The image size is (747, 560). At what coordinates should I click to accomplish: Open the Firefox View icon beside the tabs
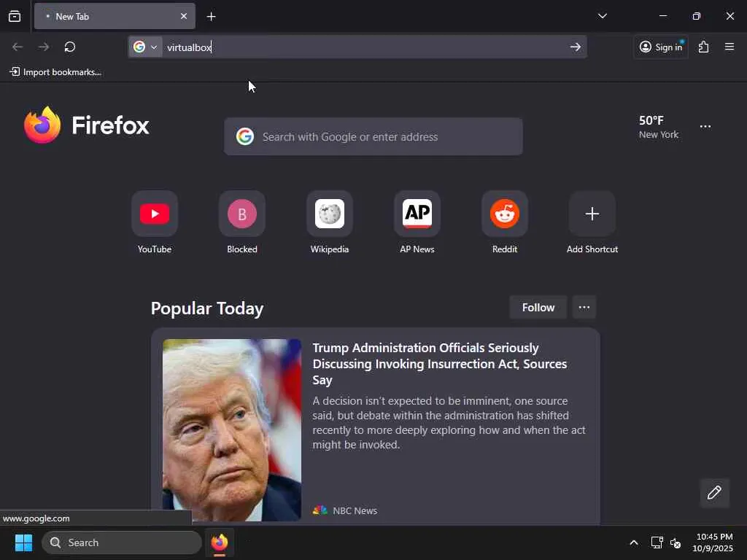point(15,17)
